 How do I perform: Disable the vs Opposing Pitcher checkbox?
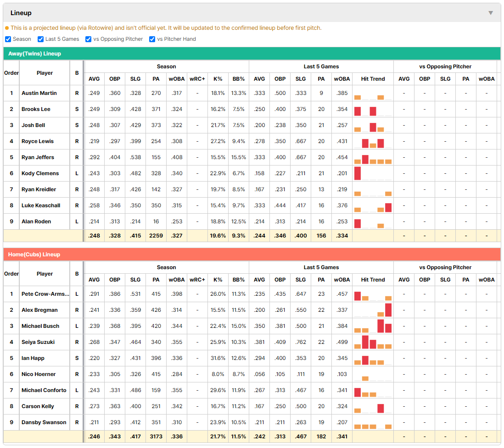[88, 39]
